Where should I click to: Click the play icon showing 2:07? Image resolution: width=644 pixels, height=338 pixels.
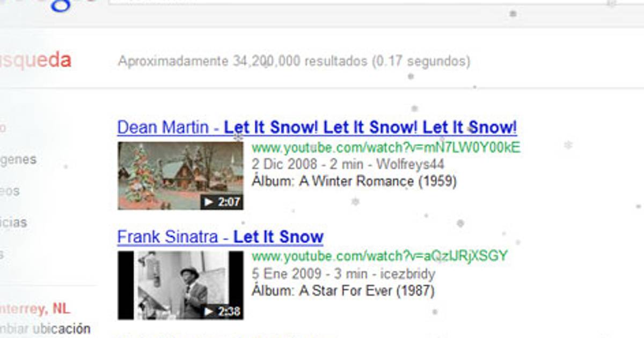tap(222, 202)
